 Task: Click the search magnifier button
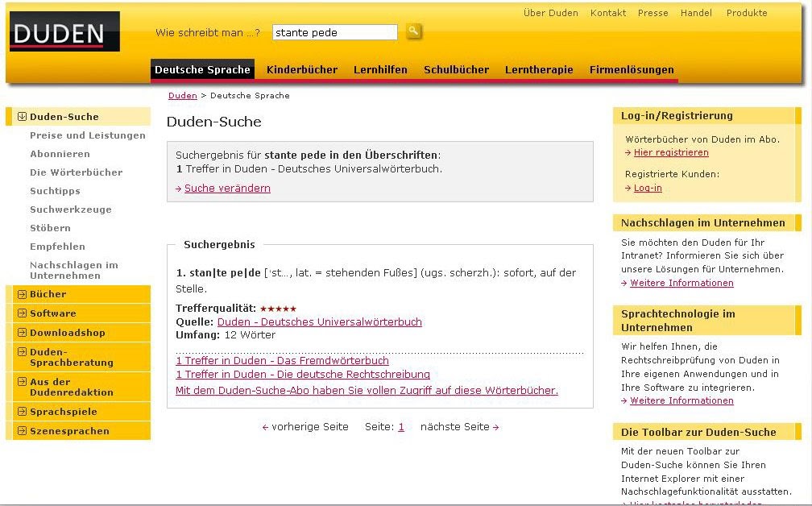coord(413,31)
